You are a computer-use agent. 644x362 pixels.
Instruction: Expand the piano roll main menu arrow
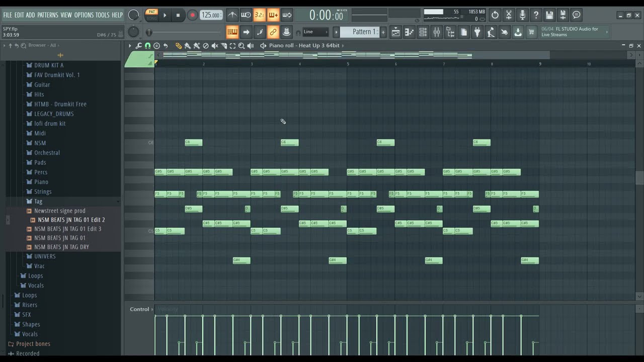pos(130,46)
